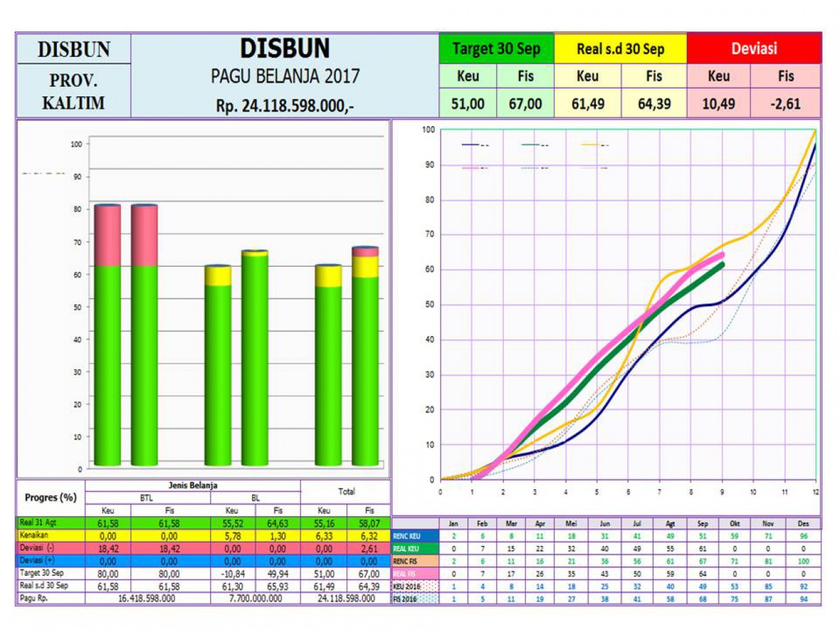The image size is (840, 630).
Task: Click the 'Jenis Belanja' column header
Action: pyautogui.click(x=193, y=485)
